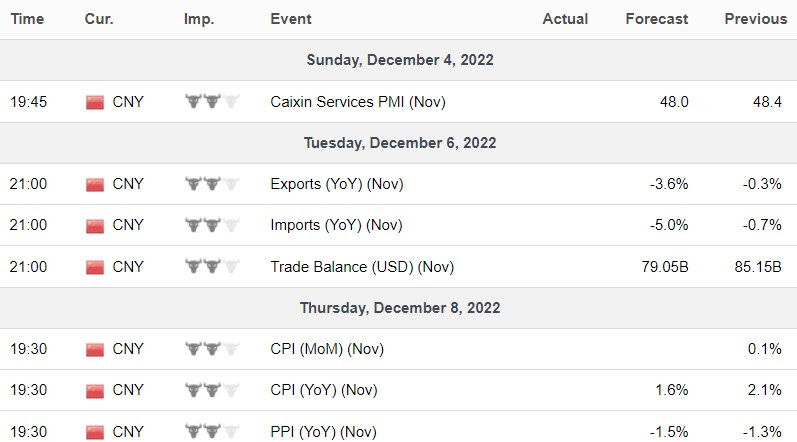The width and height of the screenshot is (797, 442).
Task: Click bull importance icons for Imports (YoY)
Action: (x=212, y=225)
